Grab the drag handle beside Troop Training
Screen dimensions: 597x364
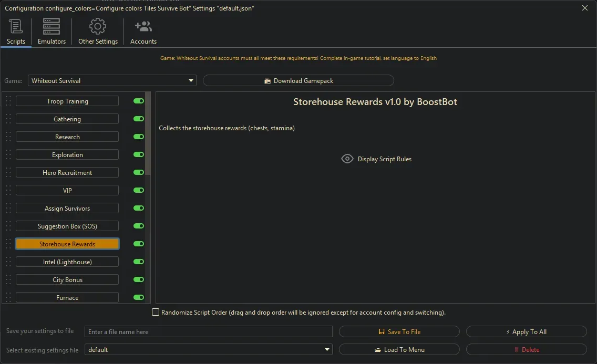[8, 101]
